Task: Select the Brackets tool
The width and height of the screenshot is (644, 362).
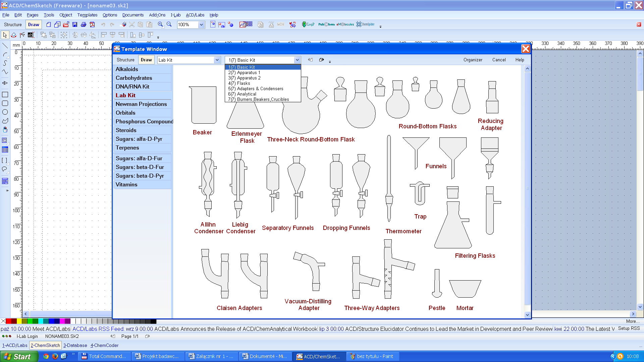Action: 5,161
